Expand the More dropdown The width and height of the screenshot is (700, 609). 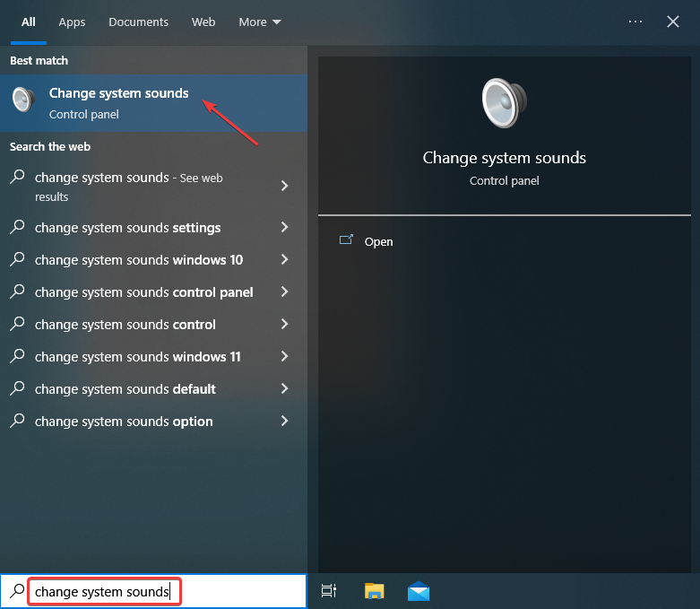[260, 22]
